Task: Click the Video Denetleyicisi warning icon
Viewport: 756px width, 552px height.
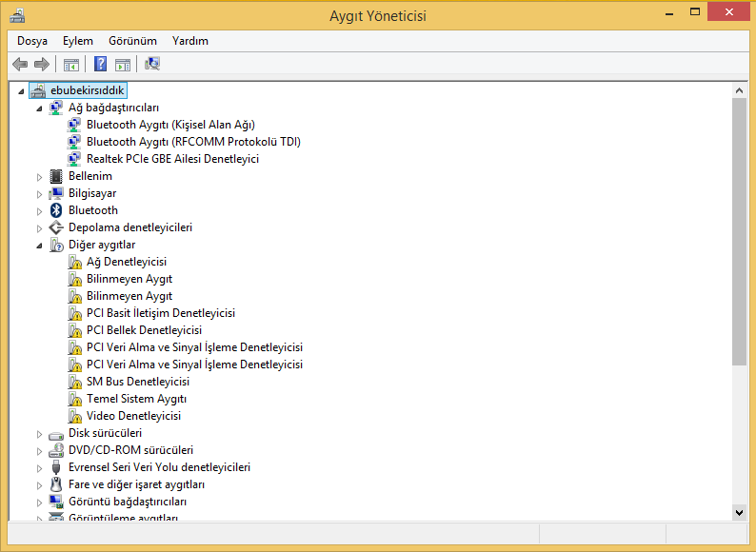Action: [x=74, y=417]
